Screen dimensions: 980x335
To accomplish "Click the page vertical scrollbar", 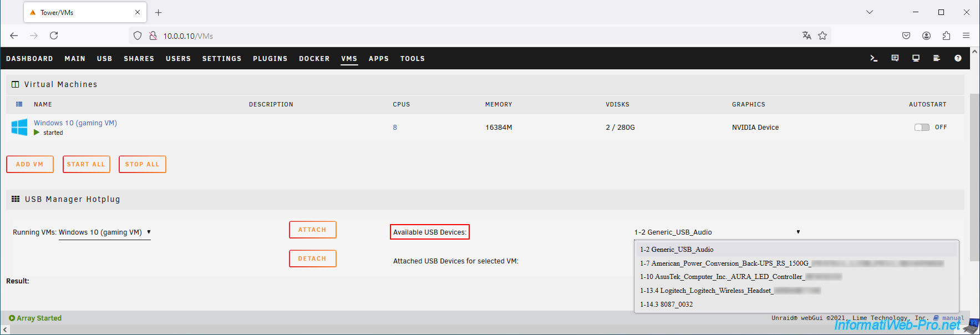I will click(x=974, y=177).
